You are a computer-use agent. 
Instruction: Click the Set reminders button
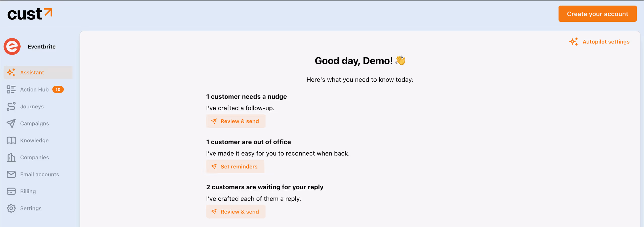[x=235, y=167]
